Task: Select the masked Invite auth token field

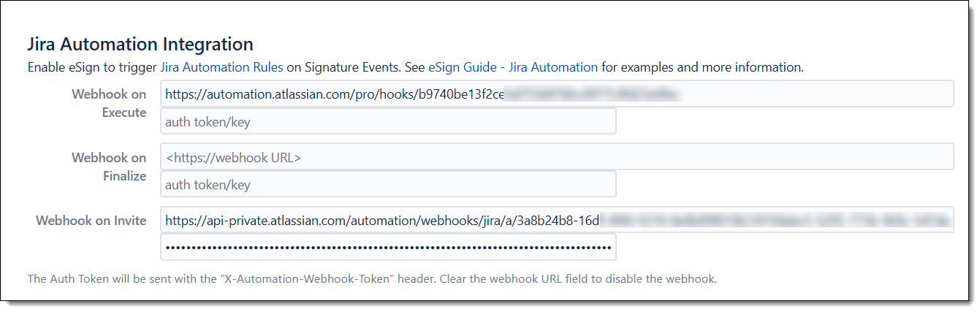Action: click(387, 247)
